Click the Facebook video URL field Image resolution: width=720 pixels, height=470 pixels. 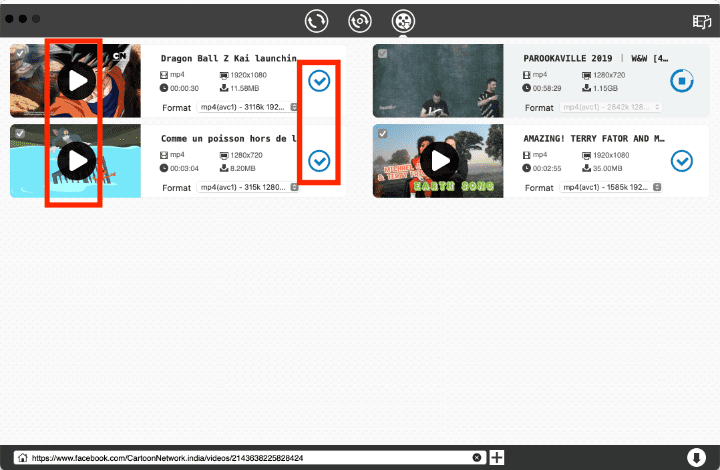[x=249, y=458]
